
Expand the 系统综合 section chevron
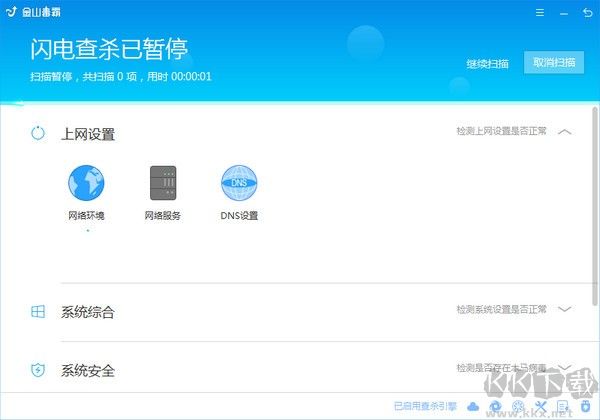click(x=565, y=309)
